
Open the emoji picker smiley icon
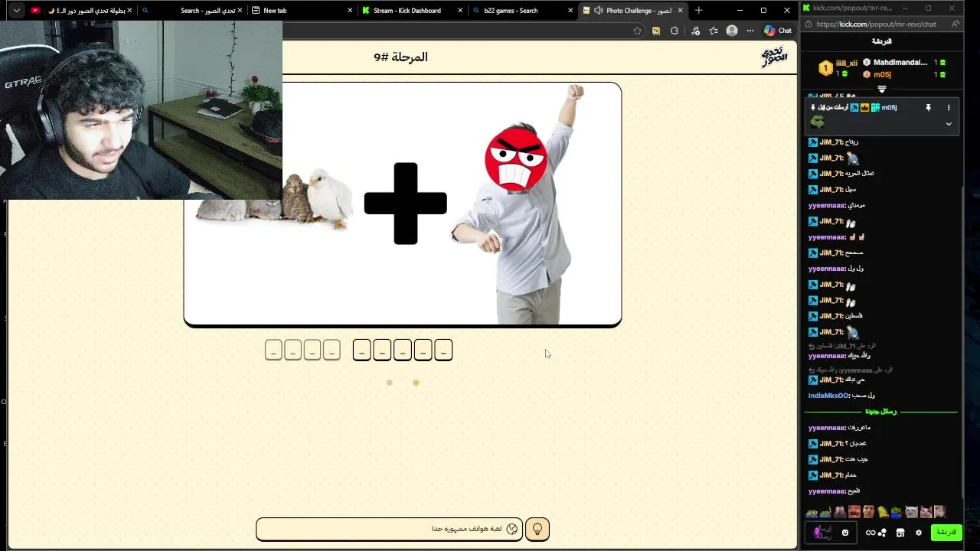pyautogui.click(x=845, y=533)
